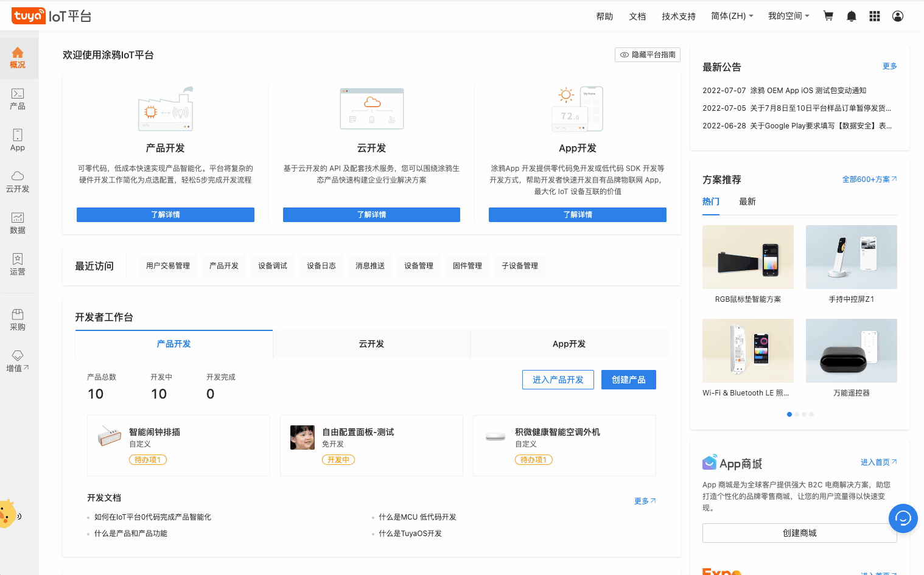Image resolution: width=924 pixels, height=575 pixels.
Task: Open the notifications bell
Action: coord(852,16)
